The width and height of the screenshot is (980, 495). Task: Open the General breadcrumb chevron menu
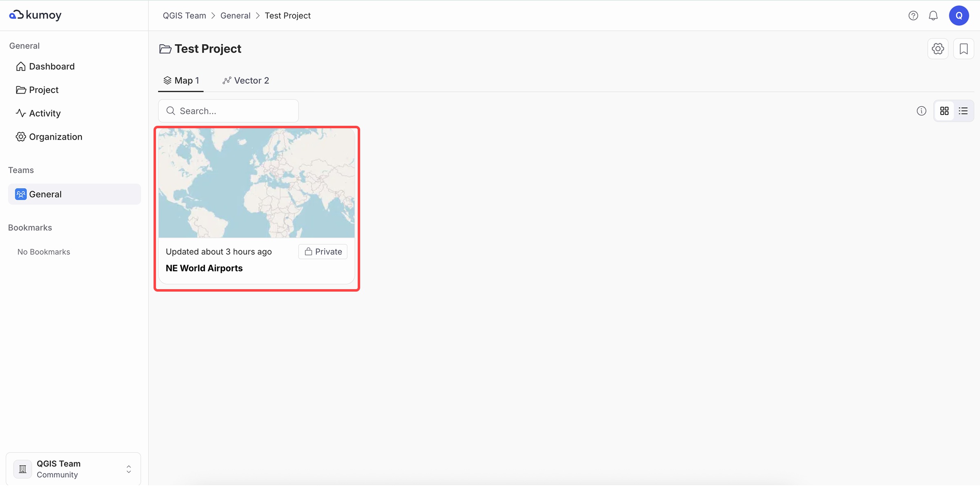[x=258, y=15]
